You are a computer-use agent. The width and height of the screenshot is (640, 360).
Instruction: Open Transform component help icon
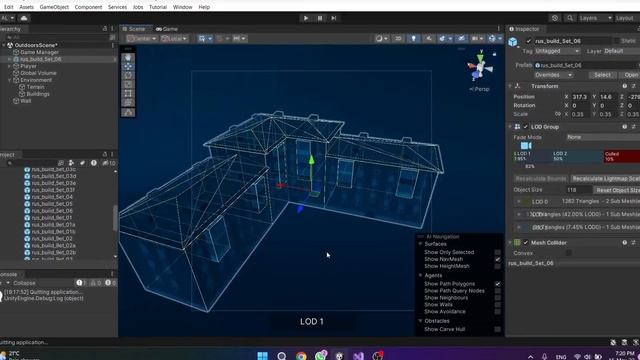pos(624,86)
